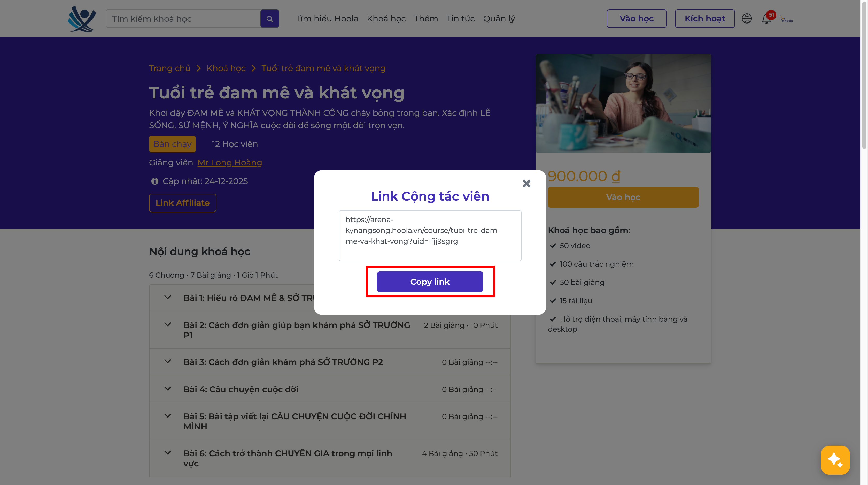Image resolution: width=868 pixels, height=485 pixels.
Task: Expand Bài 4: Câu chuyện cuộc đời
Action: pos(167,389)
